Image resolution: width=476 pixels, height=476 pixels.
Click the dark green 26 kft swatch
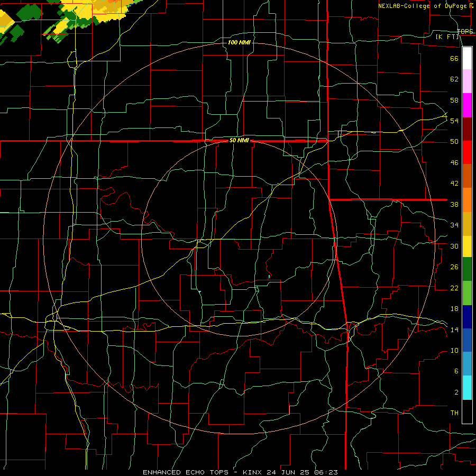[x=467, y=269]
